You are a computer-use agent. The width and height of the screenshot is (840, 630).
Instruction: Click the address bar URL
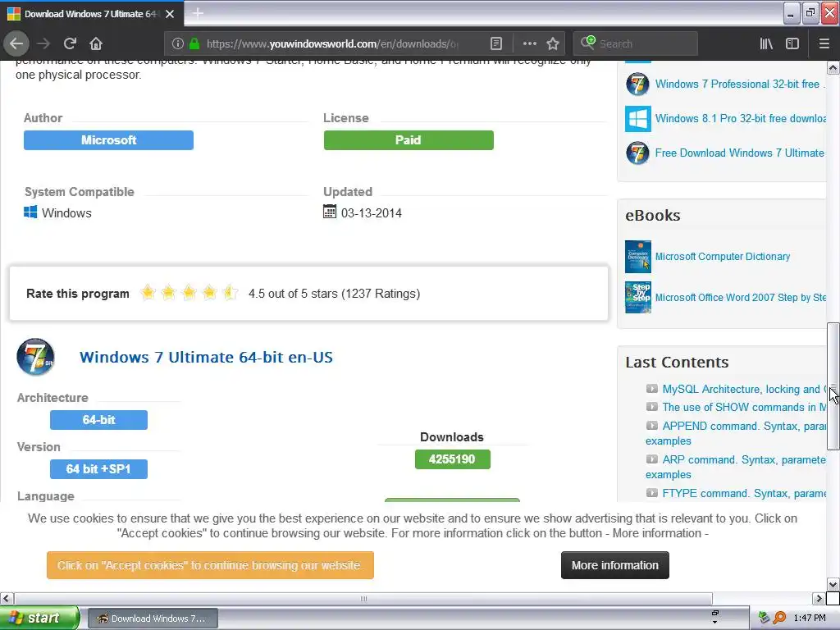click(x=332, y=43)
